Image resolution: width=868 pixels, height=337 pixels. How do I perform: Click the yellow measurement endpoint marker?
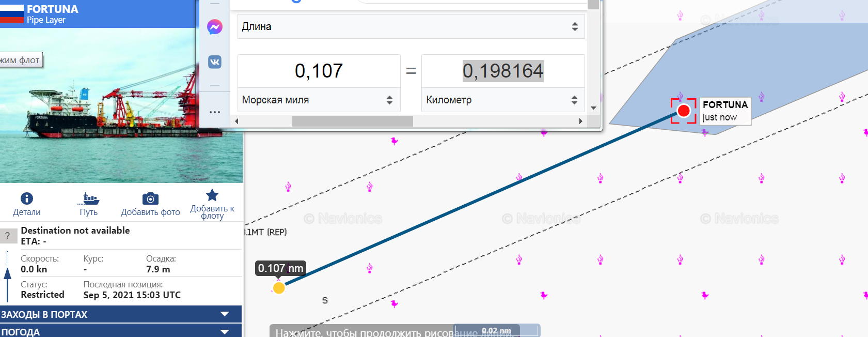(279, 288)
